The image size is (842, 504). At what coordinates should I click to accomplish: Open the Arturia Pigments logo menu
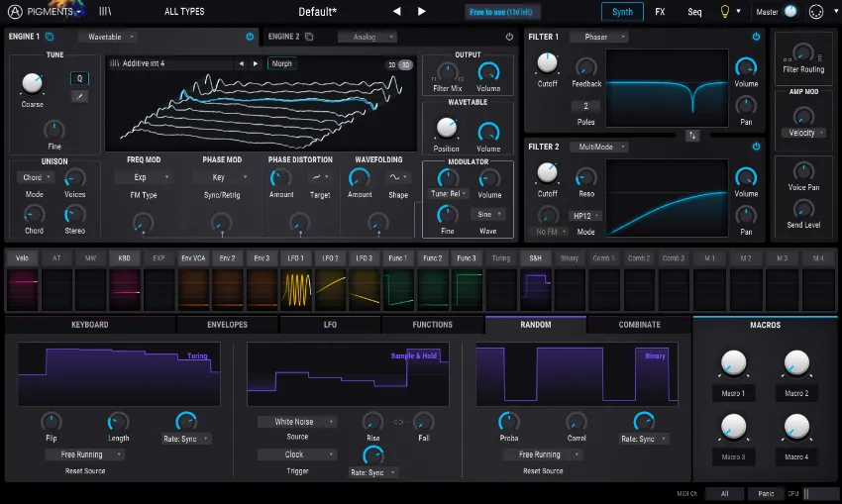(46, 11)
